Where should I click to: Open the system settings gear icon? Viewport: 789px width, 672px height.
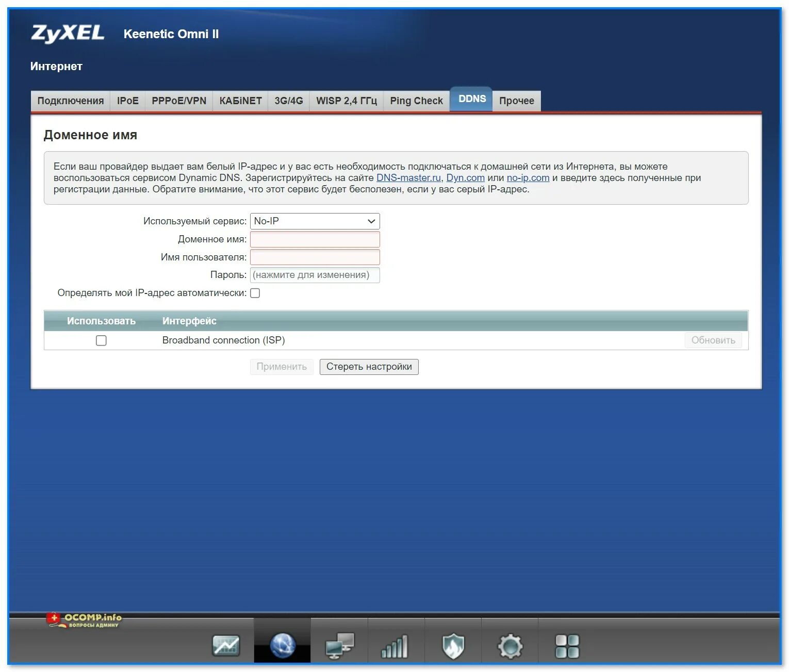510,646
